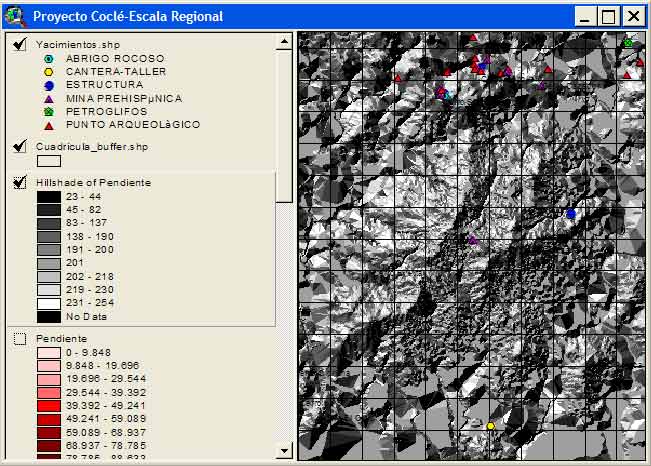The height and width of the screenshot is (466, 651).
Task: Click the purple MINA PREHISPANICA triangle symbol
Action: (48, 98)
